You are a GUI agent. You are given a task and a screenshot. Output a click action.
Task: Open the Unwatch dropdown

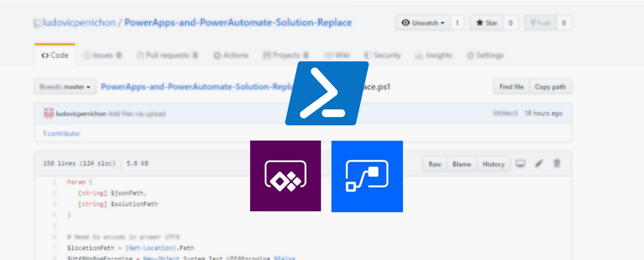[x=423, y=23]
